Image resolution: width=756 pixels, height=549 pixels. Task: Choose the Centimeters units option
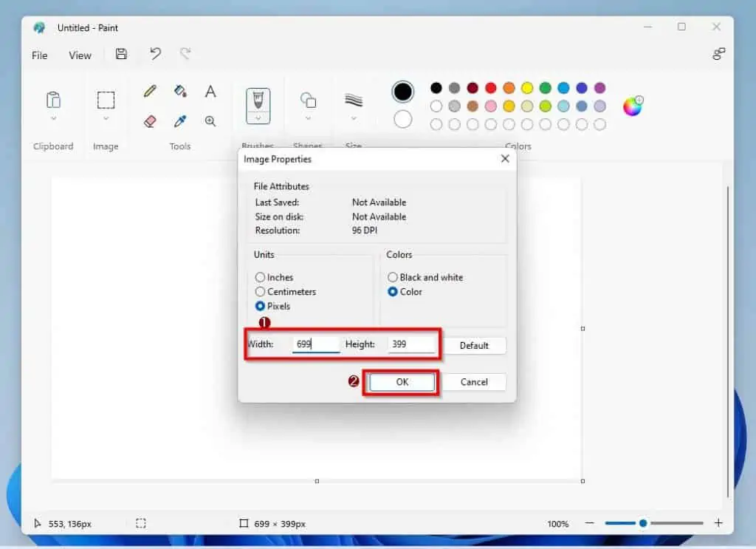click(x=260, y=292)
